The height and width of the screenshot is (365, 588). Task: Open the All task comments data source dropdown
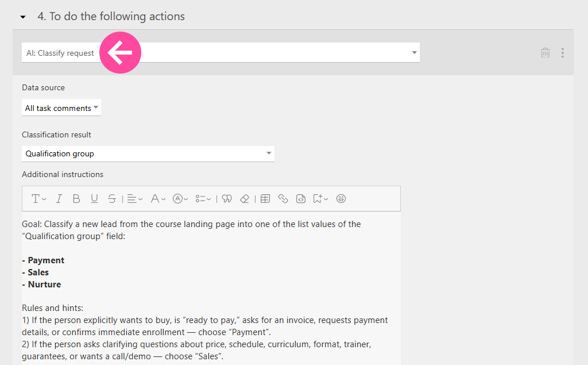[61, 108]
